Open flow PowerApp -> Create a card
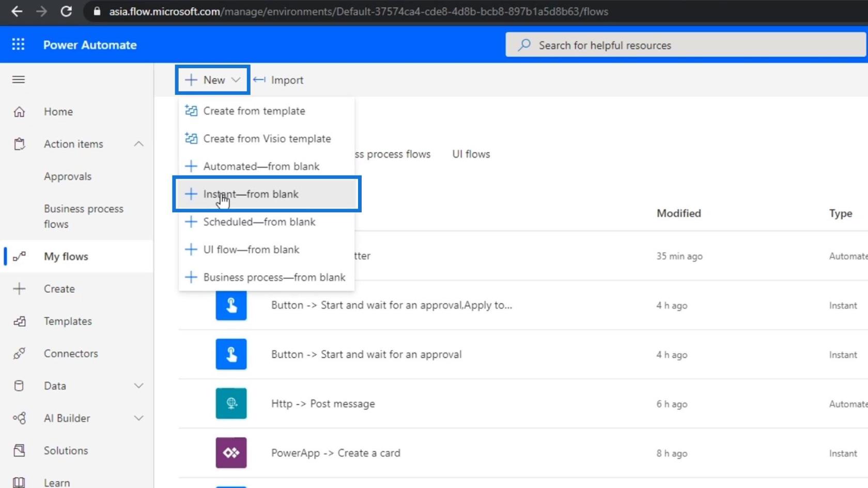Image resolution: width=868 pixels, height=488 pixels. [x=336, y=453]
